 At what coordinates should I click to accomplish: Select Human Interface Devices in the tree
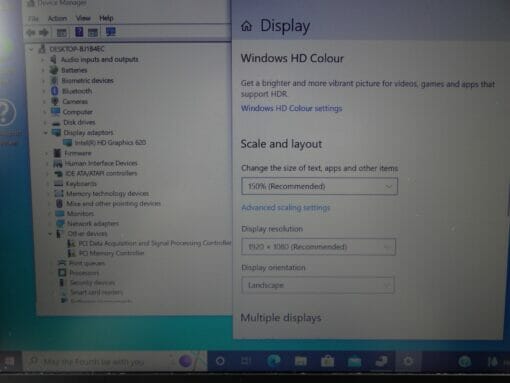click(x=101, y=163)
